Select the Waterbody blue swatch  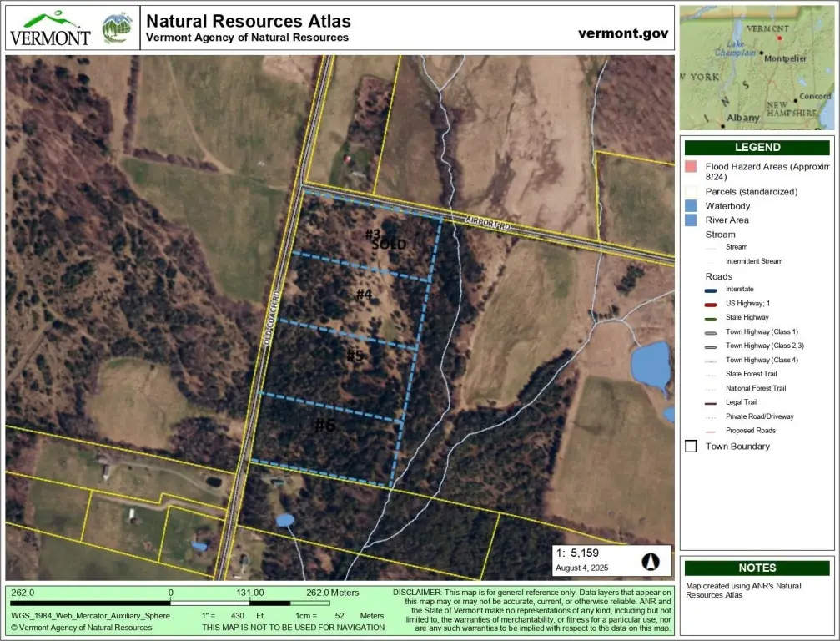point(691,205)
